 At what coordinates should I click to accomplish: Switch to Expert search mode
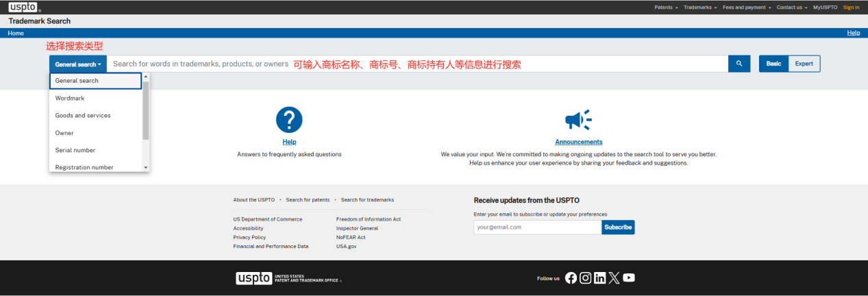804,64
